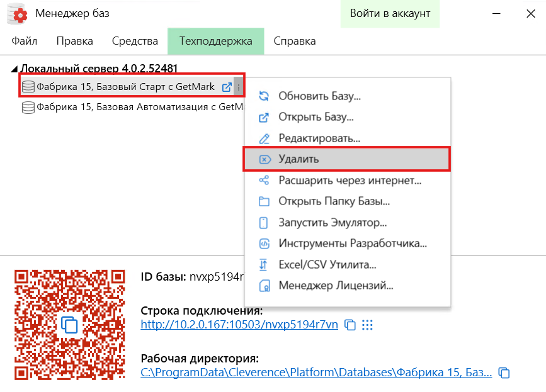The image size is (546, 392).
Task: Click the share icon beside Расшарить через интернет
Action: click(x=264, y=180)
